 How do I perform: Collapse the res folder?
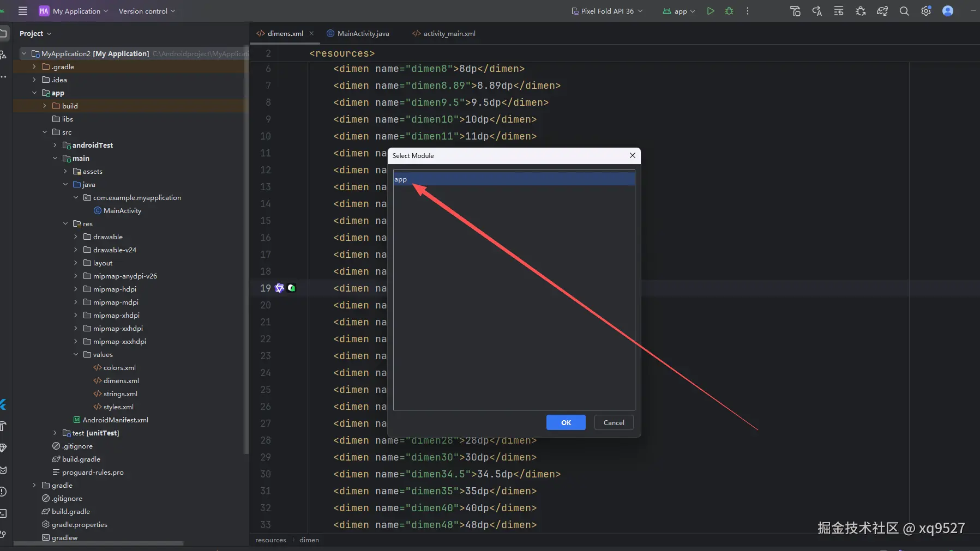(x=65, y=223)
